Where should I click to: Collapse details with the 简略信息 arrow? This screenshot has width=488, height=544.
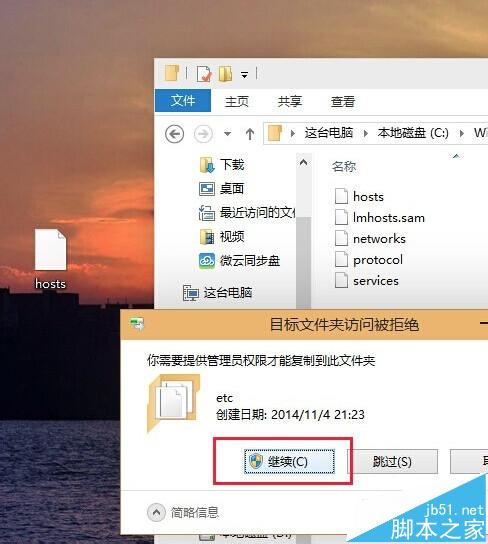click(156, 512)
